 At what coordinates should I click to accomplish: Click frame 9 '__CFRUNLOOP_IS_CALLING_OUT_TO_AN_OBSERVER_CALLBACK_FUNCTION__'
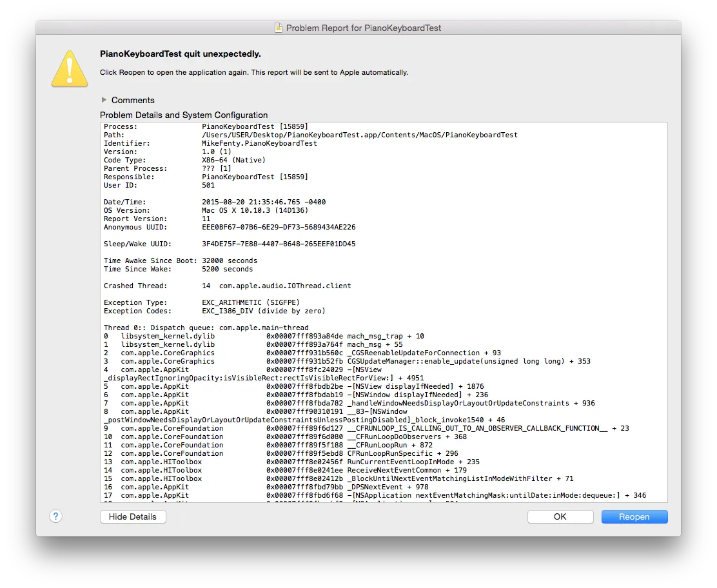(477, 428)
